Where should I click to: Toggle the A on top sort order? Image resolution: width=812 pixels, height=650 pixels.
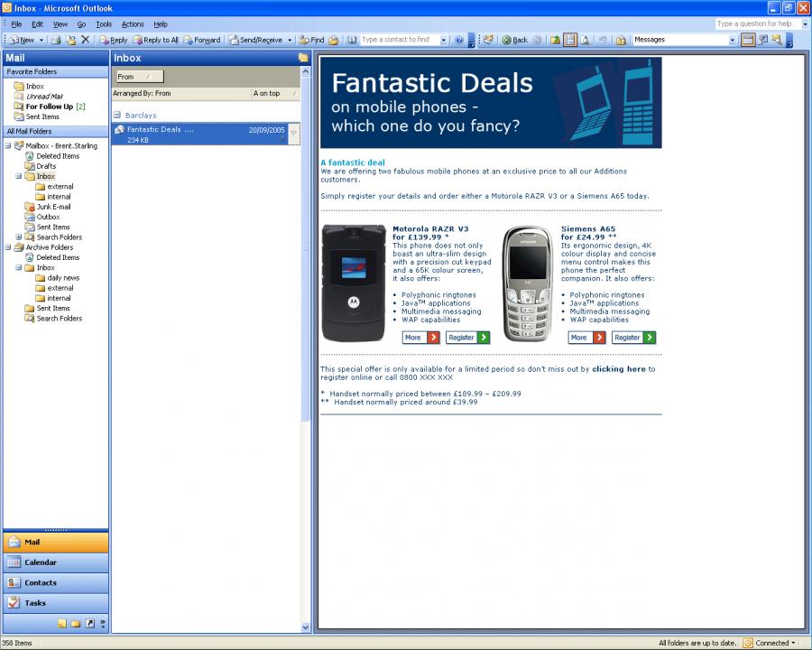click(275, 93)
